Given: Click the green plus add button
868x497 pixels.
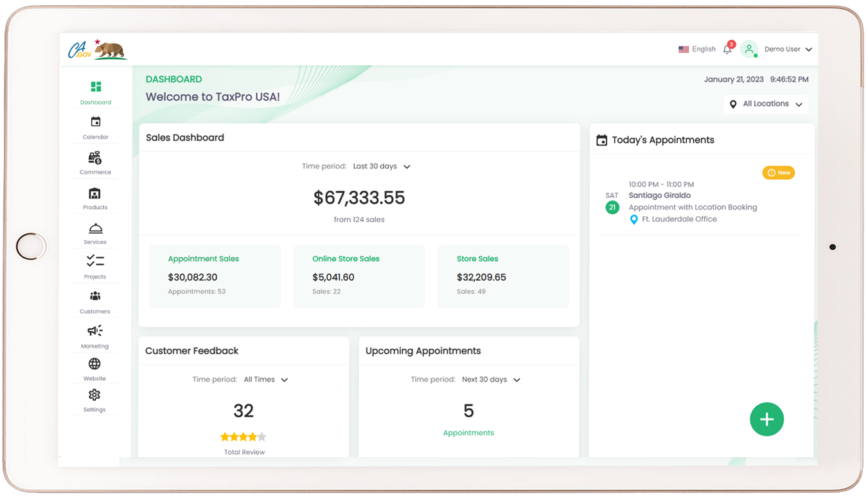Looking at the screenshot, I should [767, 419].
